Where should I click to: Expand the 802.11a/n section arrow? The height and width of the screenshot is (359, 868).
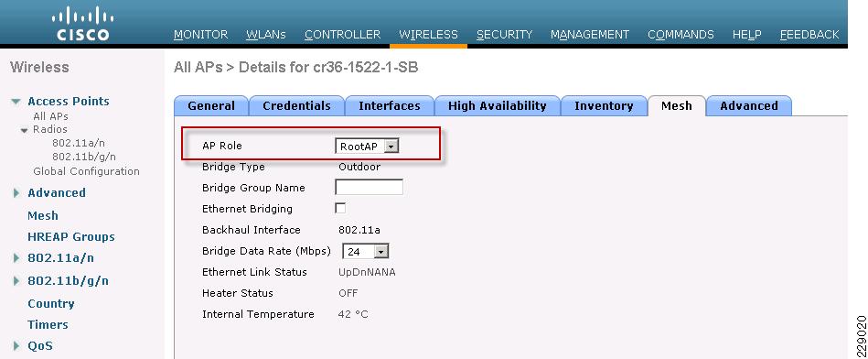click(16, 258)
